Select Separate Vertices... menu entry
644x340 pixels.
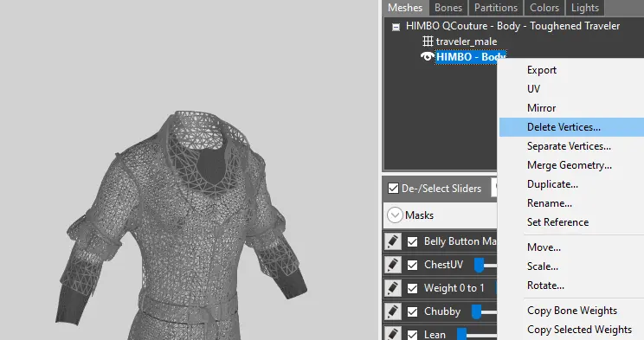coord(571,146)
